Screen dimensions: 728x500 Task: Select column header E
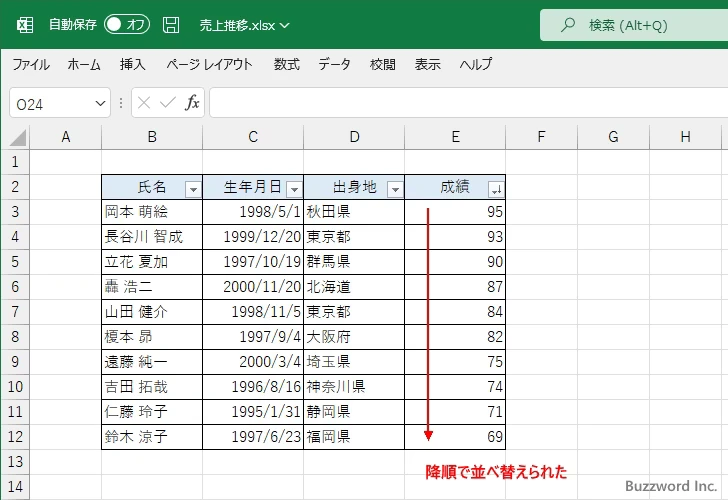(455, 137)
